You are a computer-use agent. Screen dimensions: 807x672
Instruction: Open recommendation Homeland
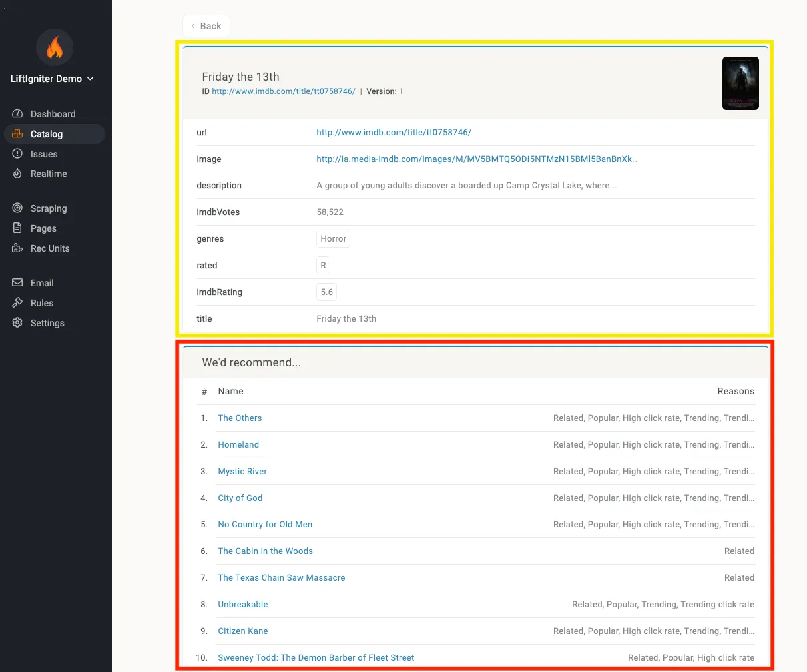238,445
